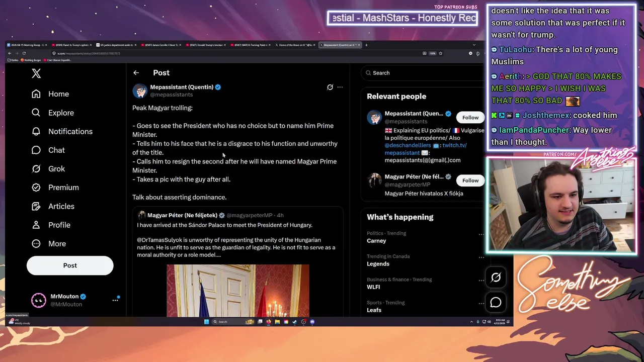Screen dimensions: 644x362
Task: Reload the page with the refresh button
Action: (24, 53)
